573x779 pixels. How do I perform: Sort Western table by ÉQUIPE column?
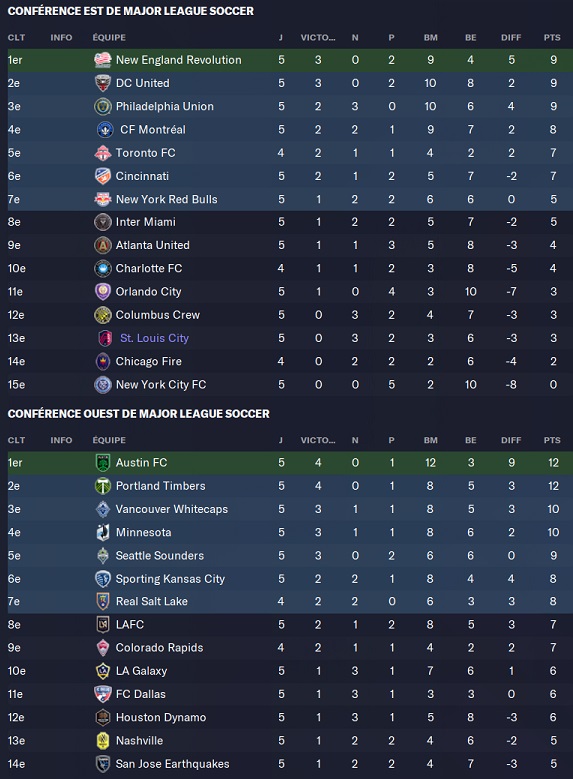(109, 440)
